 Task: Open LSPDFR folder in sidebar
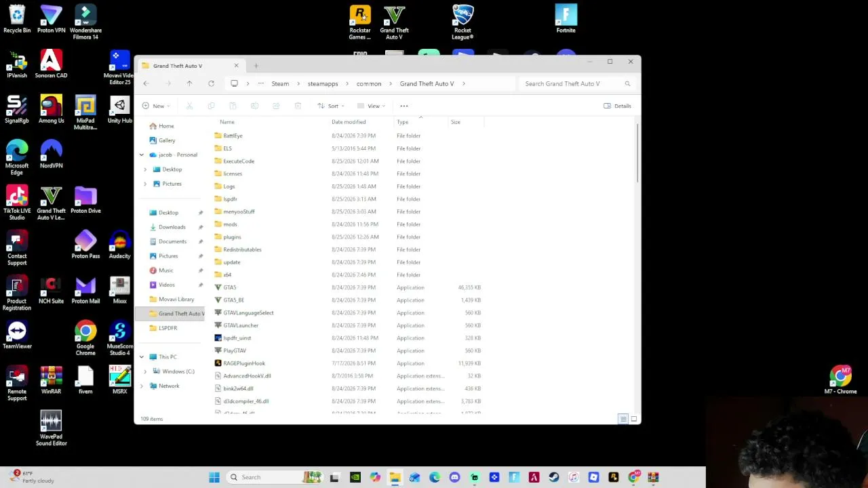click(x=167, y=328)
